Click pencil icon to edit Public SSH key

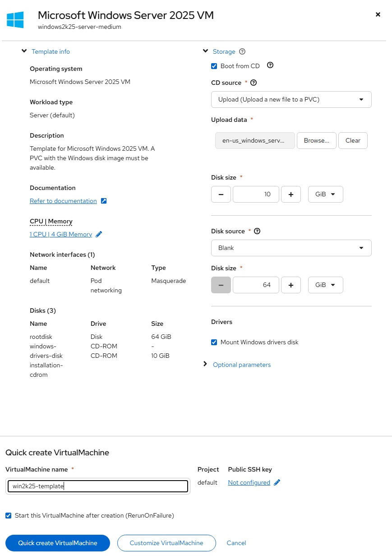pyautogui.click(x=277, y=482)
